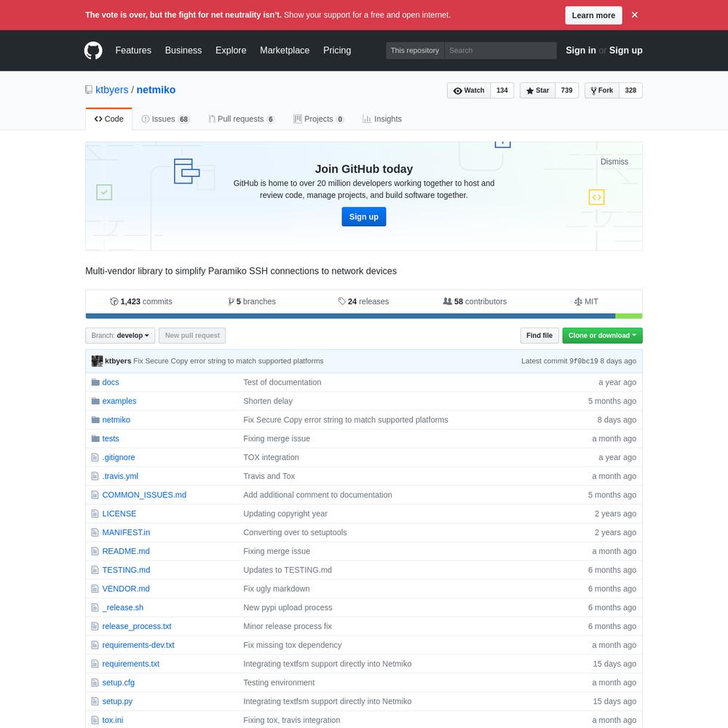Dismiss the Join GitHub today prompt
Viewport: 728px width, 728px height.
(614, 162)
